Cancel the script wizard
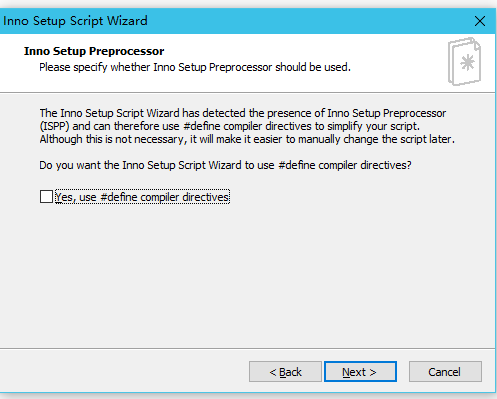Image resolution: width=497 pixels, height=399 pixels. click(x=445, y=372)
